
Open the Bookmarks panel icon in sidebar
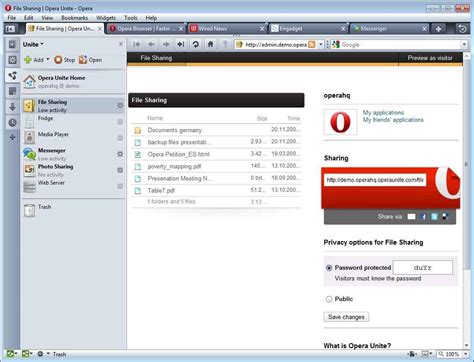click(12, 44)
